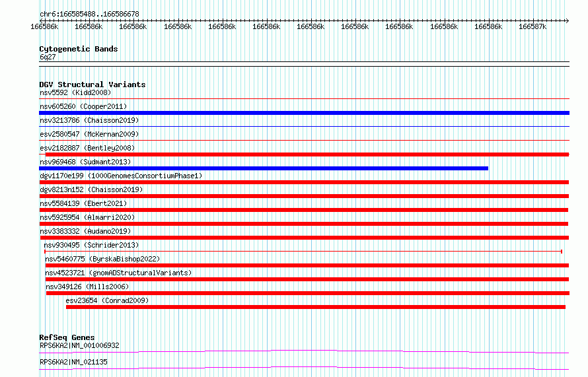Image resolution: width=588 pixels, height=377 pixels.
Task: Select the red bar of nsv5584139
Action: (x=304, y=210)
